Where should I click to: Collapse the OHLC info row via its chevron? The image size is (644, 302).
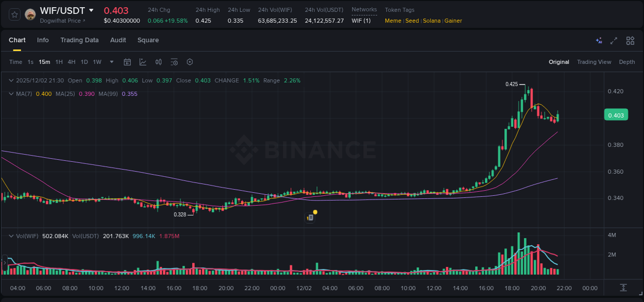(x=11, y=80)
